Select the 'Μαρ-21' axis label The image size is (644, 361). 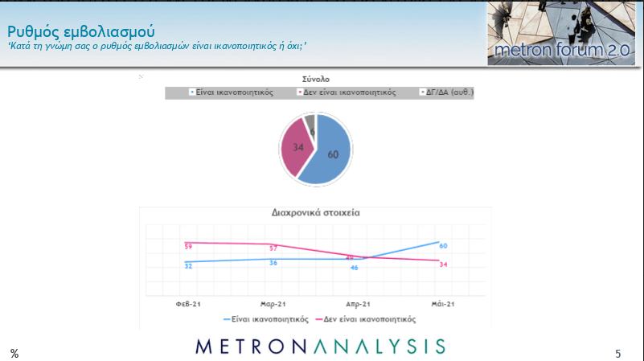coord(273,304)
